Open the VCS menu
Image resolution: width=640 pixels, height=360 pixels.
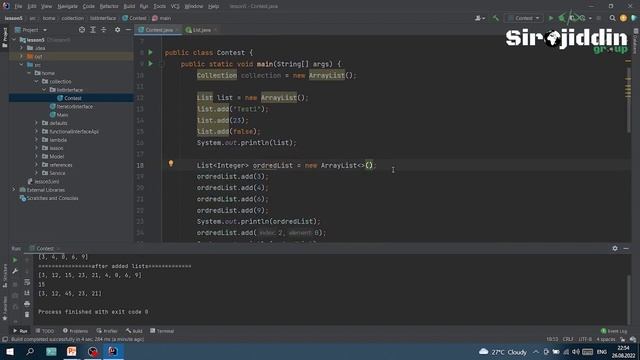point(175,6)
